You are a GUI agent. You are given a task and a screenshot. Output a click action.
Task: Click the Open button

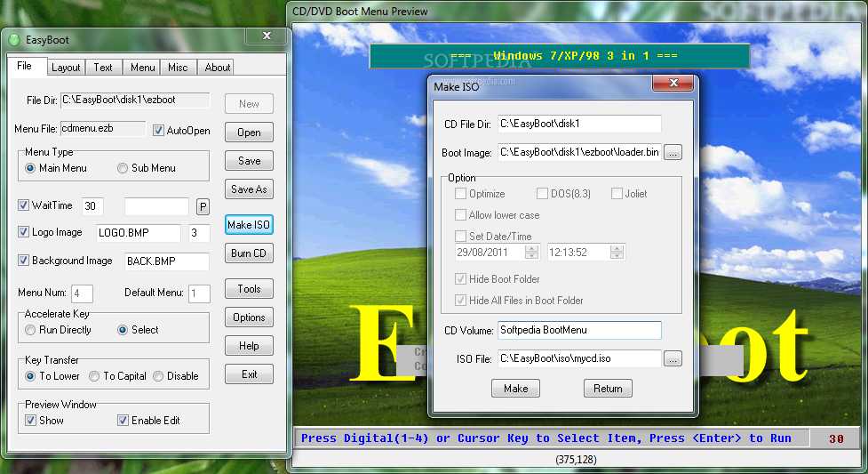[x=249, y=133]
